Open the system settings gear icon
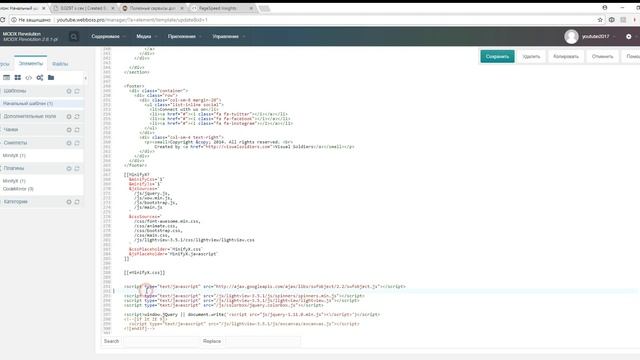 tap(629, 36)
